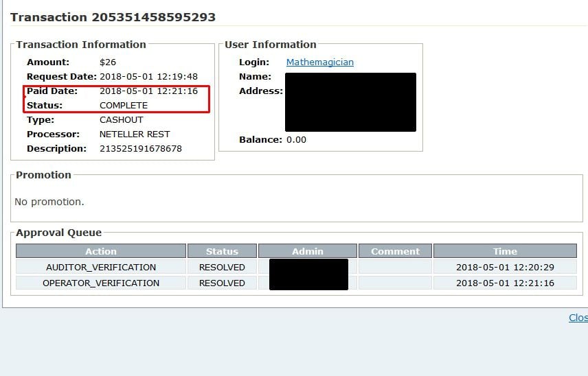
Task: Click RESOLVED status in AUDITOR_VERIFICATION row
Action: coord(222,268)
